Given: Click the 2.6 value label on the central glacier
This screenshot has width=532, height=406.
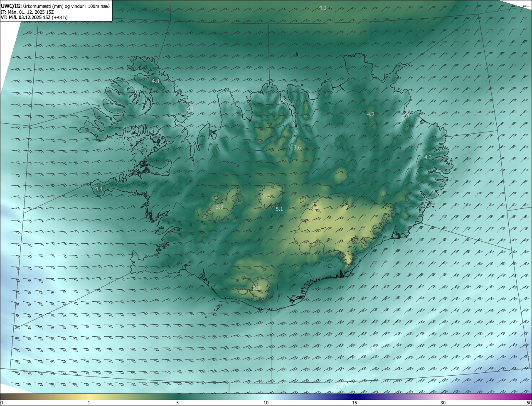Looking at the screenshot, I should click(x=266, y=196).
